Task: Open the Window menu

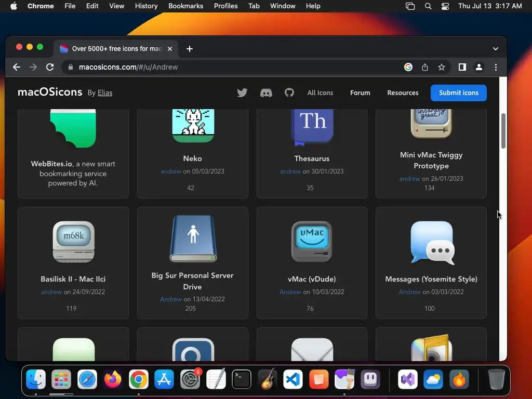Action: pyautogui.click(x=283, y=6)
